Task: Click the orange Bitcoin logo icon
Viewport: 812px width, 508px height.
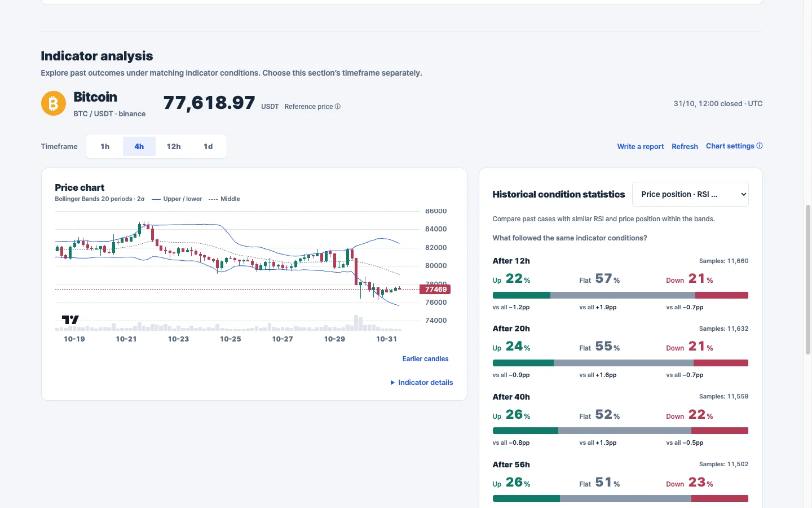Action: click(54, 104)
